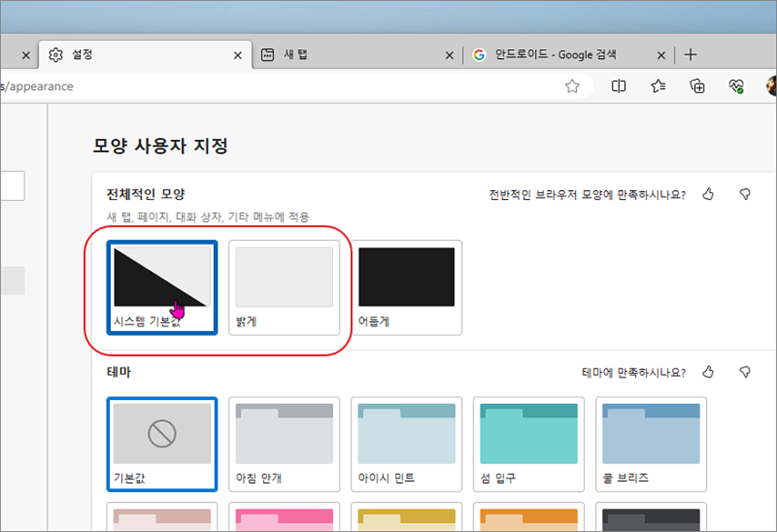Screen dimensions: 777x532
Task: Close the Google 검색 tab
Action: [x=662, y=55]
